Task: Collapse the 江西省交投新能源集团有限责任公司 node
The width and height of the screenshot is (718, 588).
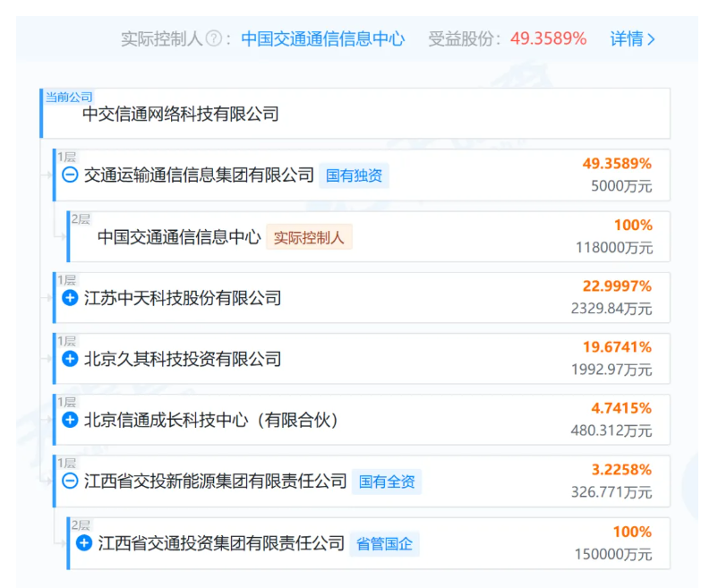Action: click(x=70, y=481)
